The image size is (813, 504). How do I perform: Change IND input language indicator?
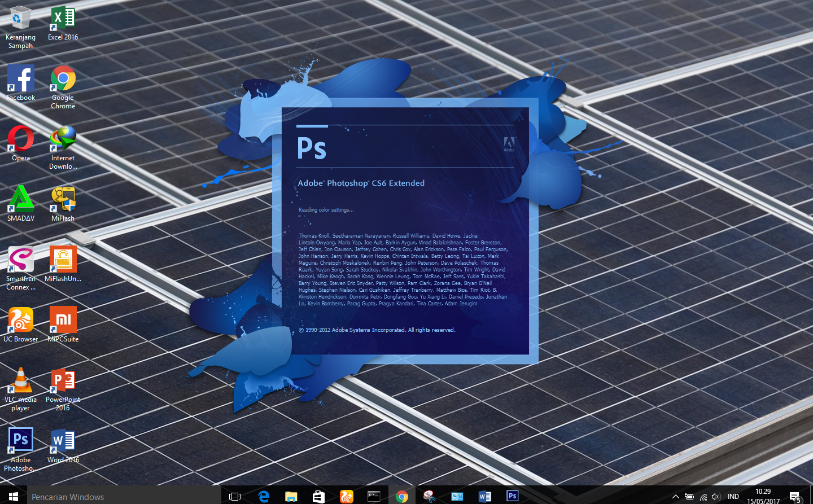(x=733, y=497)
